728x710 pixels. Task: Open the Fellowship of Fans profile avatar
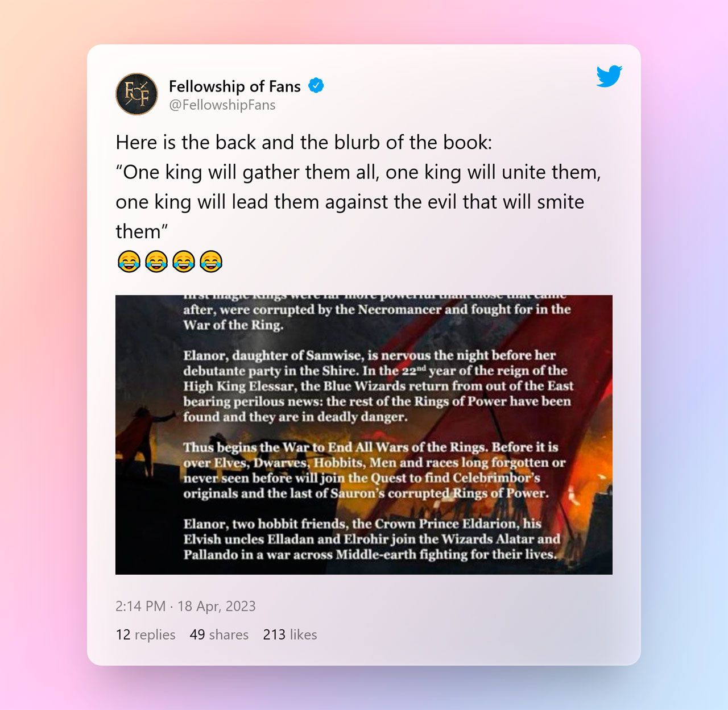point(136,94)
